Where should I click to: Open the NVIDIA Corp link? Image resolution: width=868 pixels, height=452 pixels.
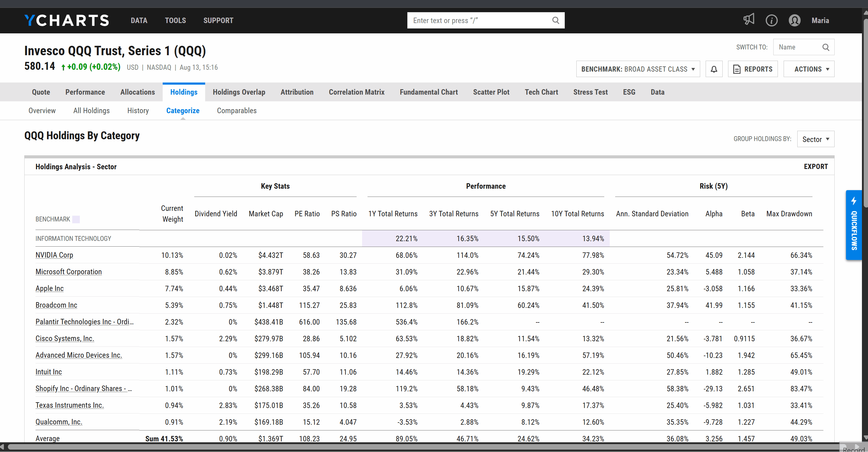[x=54, y=255]
